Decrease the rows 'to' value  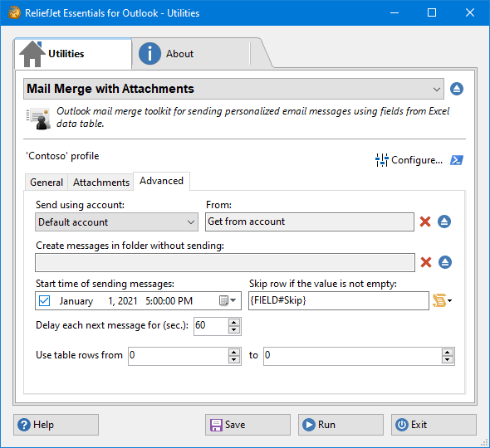(x=447, y=360)
